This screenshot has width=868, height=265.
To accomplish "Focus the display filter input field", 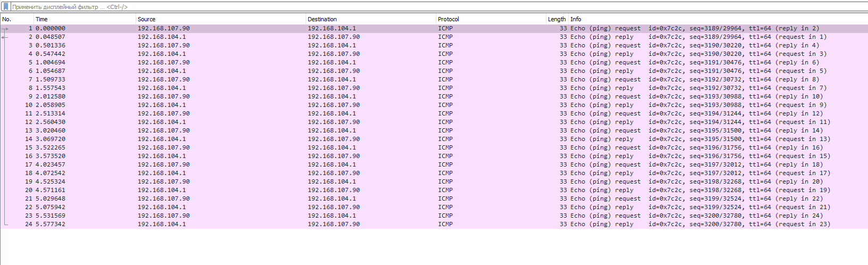I will tap(439, 7).
